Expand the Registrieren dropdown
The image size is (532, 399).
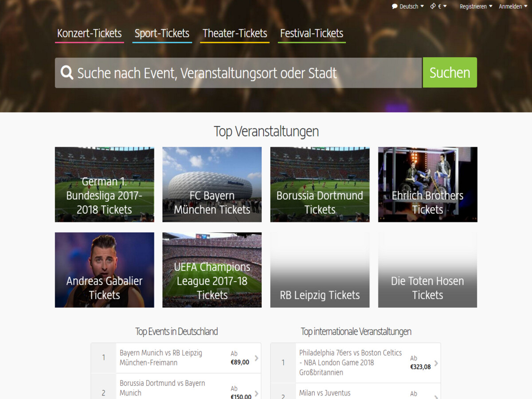476,6
